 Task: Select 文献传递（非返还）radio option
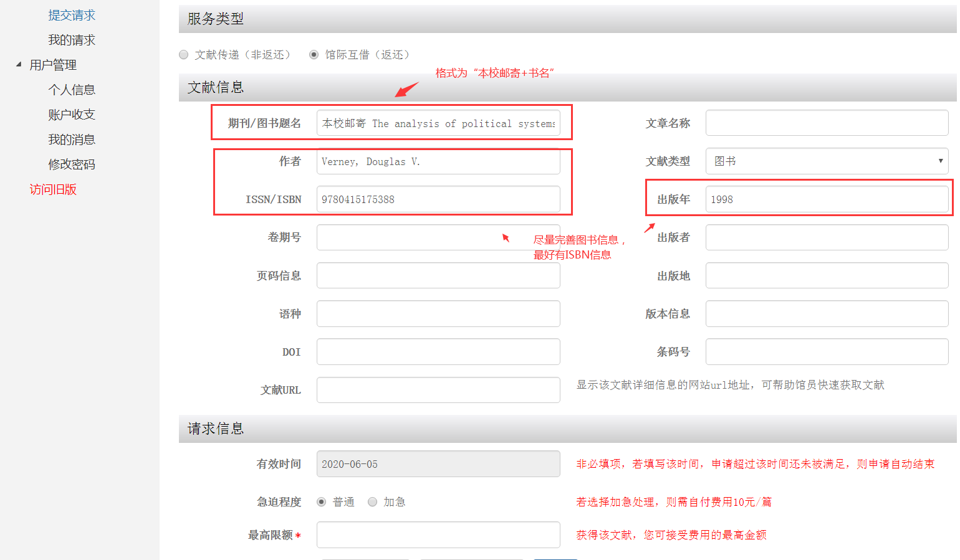click(184, 55)
